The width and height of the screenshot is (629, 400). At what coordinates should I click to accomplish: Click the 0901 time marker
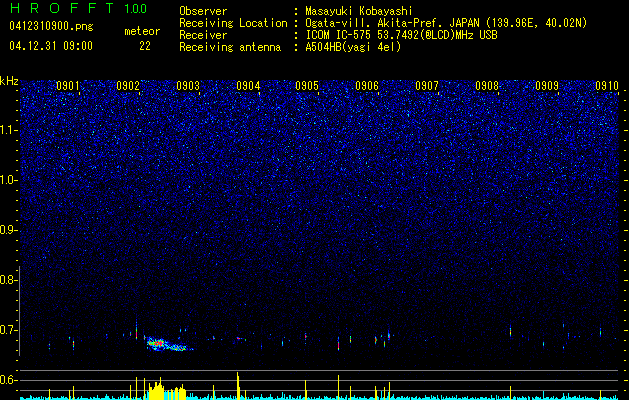coord(68,86)
